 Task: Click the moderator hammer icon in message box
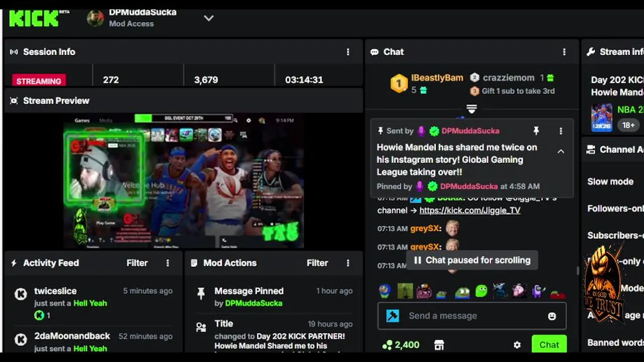click(393, 316)
